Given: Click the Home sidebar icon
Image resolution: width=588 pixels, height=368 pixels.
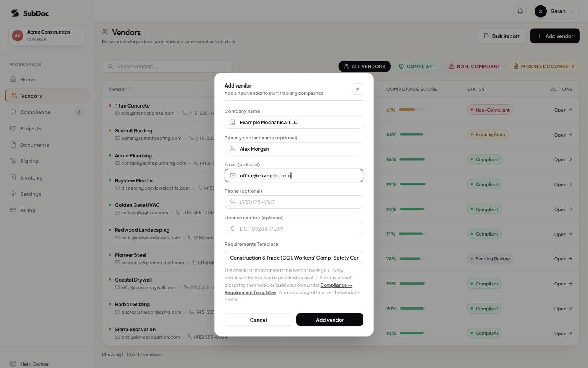Looking at the screenshot, I should point(13,79).
